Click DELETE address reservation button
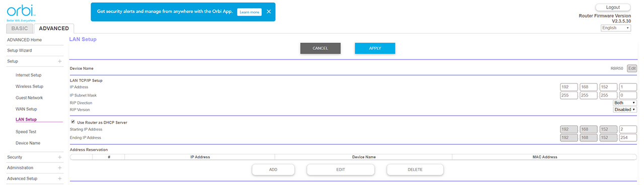Viewport: 644px width, 185px height. click(x=415, y=170)
